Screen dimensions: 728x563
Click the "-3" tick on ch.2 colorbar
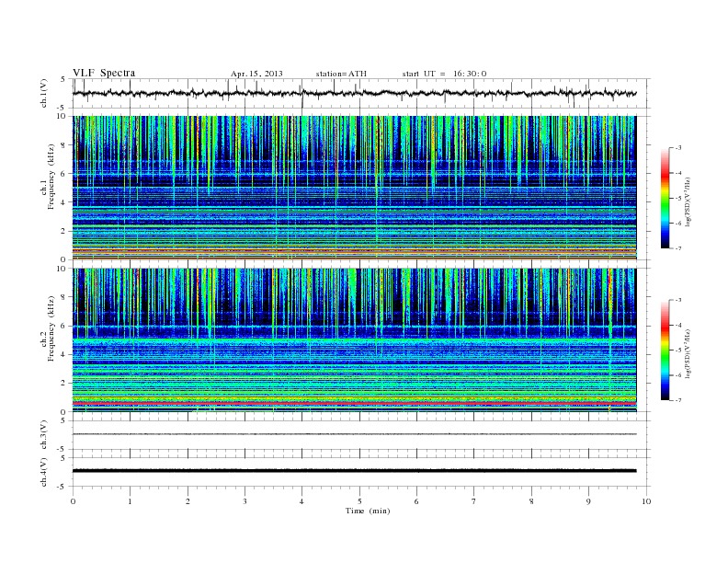[677, 300]
